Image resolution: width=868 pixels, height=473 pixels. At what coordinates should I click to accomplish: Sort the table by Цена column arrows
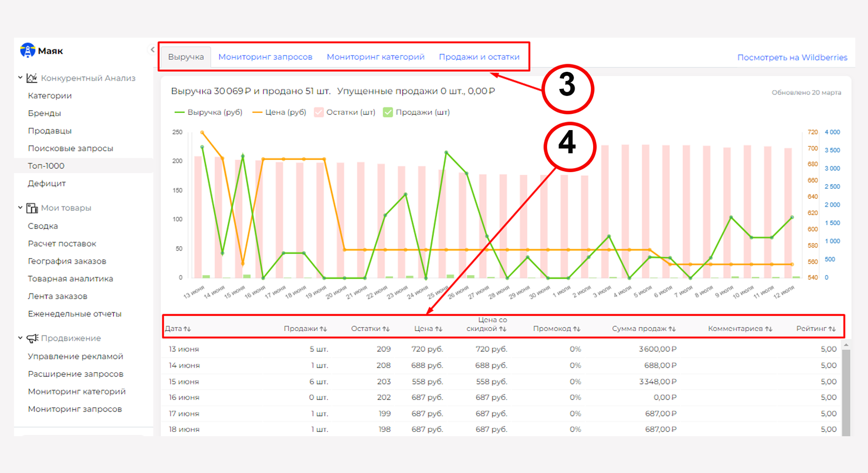[439, 329]
